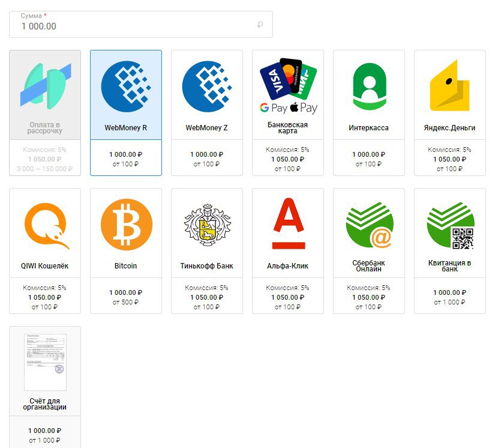The image size is (495, 448).
Task: Click the Тинькофф Банк label
Action: [207, 266]
